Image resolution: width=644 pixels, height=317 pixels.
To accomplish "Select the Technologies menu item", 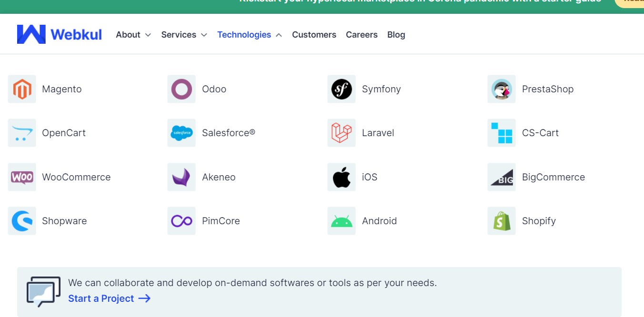I will [x=244, y=35].
